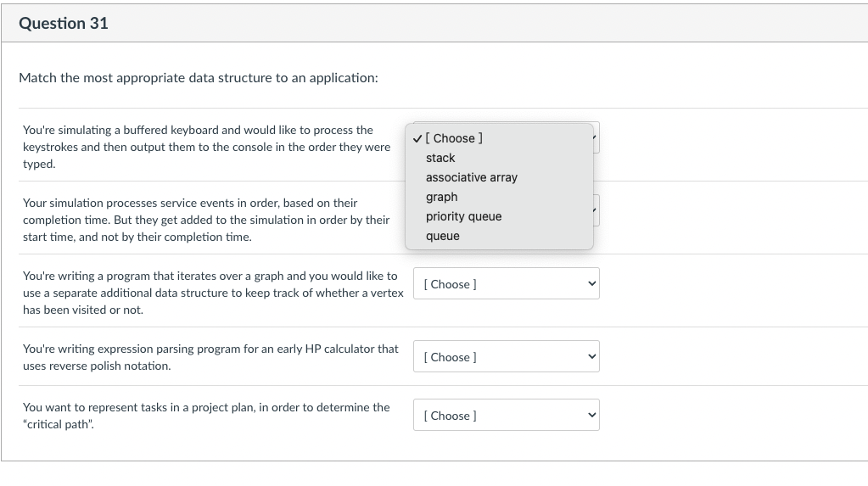Image resolution: width=868 pixels, height=486 pixels.
Task: Click the project plan "critical path" prompt
Action: pos(205,416)
